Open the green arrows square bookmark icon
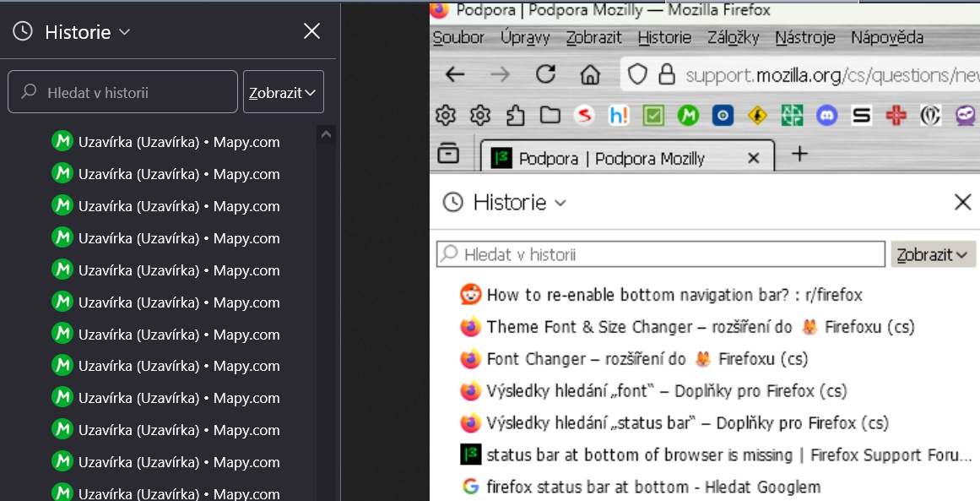980x501 pixels. (x=792, y=115)
